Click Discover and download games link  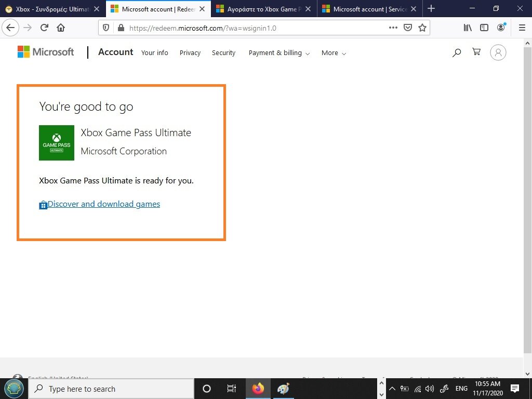[103, 204]
